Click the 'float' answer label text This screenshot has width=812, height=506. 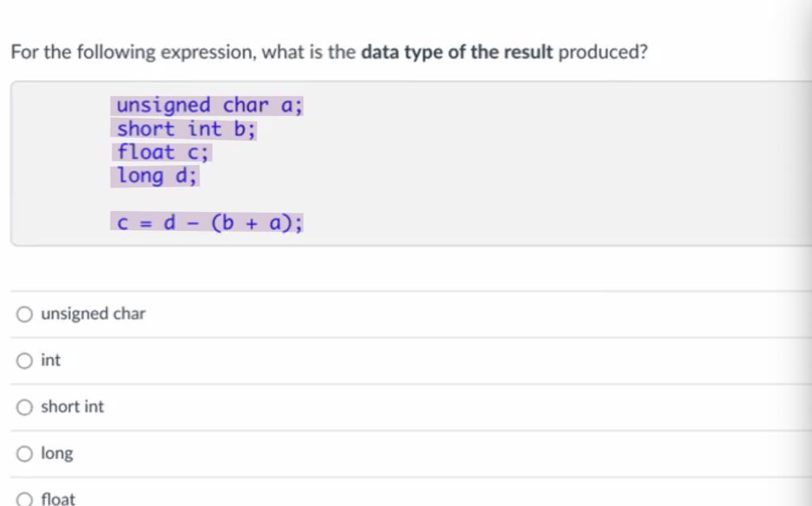click(x=58, y=500)
